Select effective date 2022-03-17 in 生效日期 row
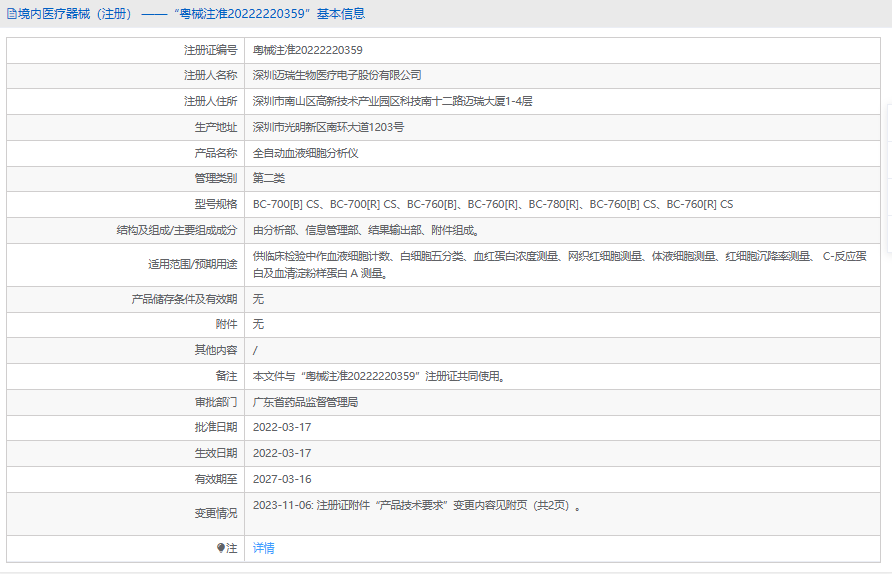Screen dimensions: 892x574 point(282,453)
